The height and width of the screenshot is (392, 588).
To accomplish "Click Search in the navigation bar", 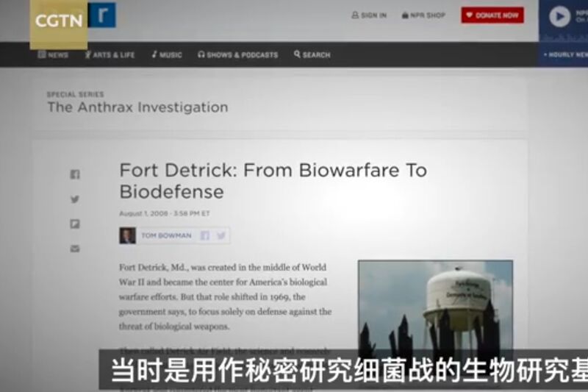I will [312, 54].
